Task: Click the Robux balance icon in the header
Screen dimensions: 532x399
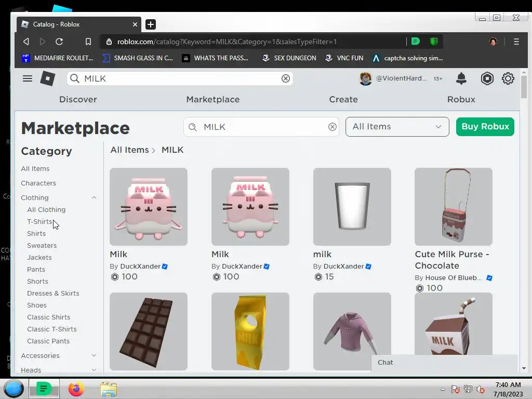Action: (487, 79)
